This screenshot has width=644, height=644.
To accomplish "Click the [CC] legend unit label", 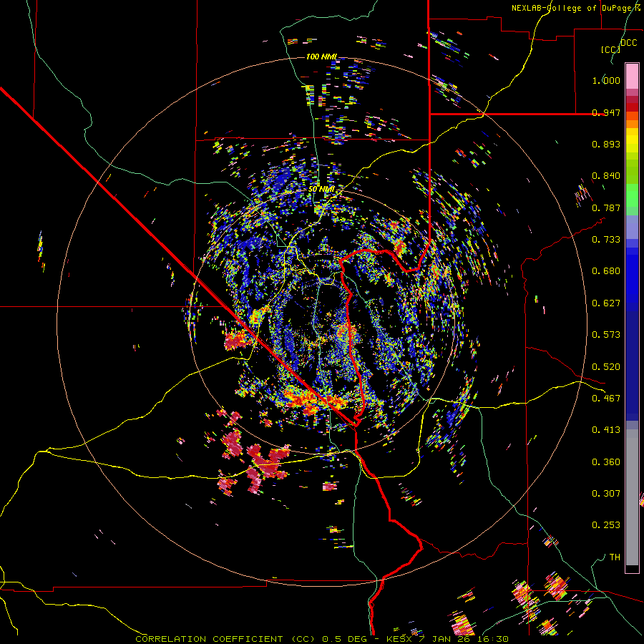I will coord(610,49).
